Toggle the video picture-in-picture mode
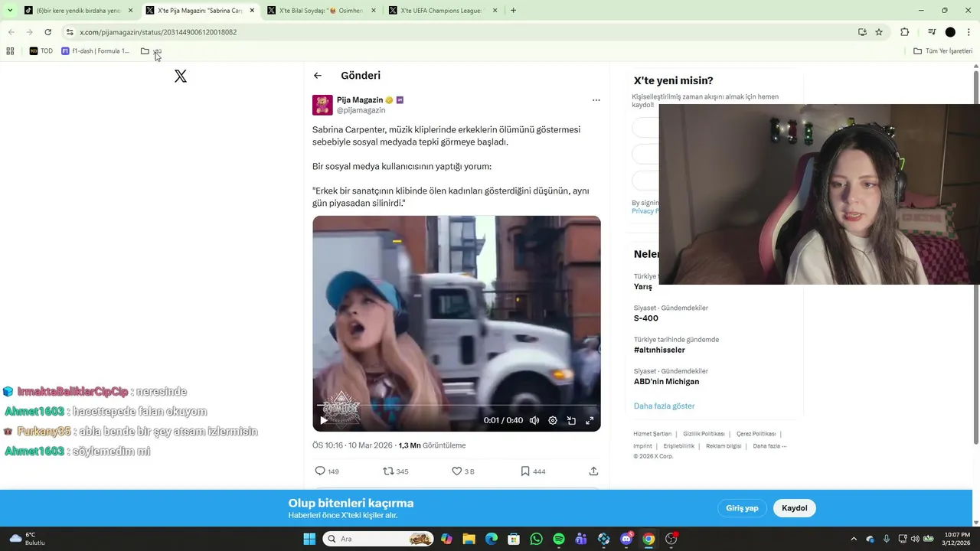Image resolution: width=980 pixels, height=551 pixels. point(571,420)
